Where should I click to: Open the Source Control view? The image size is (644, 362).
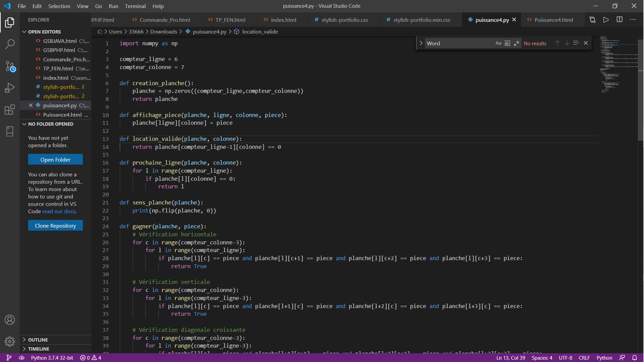coord(10,66)
